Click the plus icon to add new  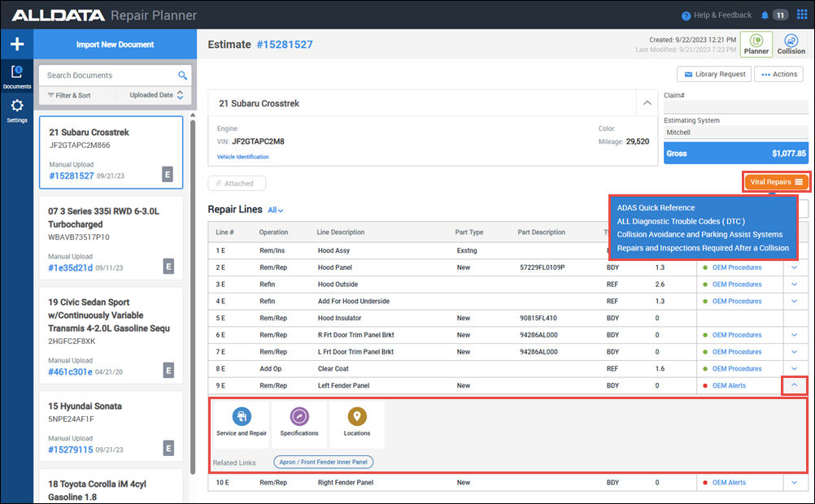coord(16,45)
